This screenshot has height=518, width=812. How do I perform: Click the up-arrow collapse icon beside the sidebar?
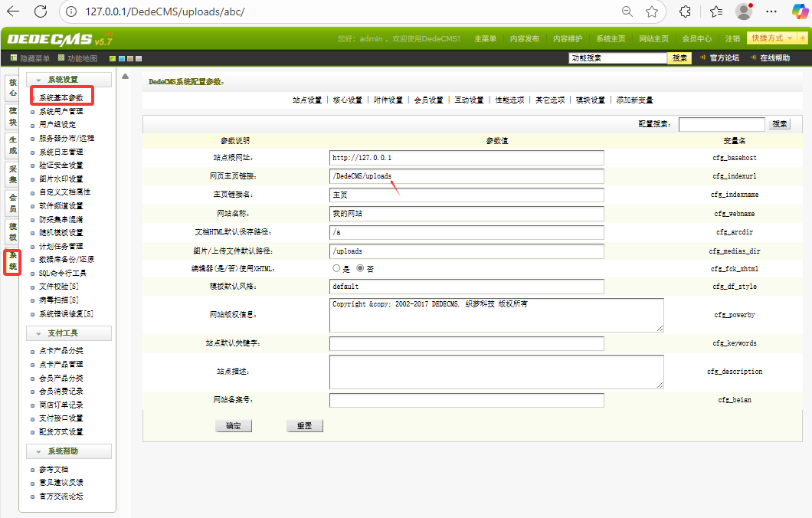(126, 77)
